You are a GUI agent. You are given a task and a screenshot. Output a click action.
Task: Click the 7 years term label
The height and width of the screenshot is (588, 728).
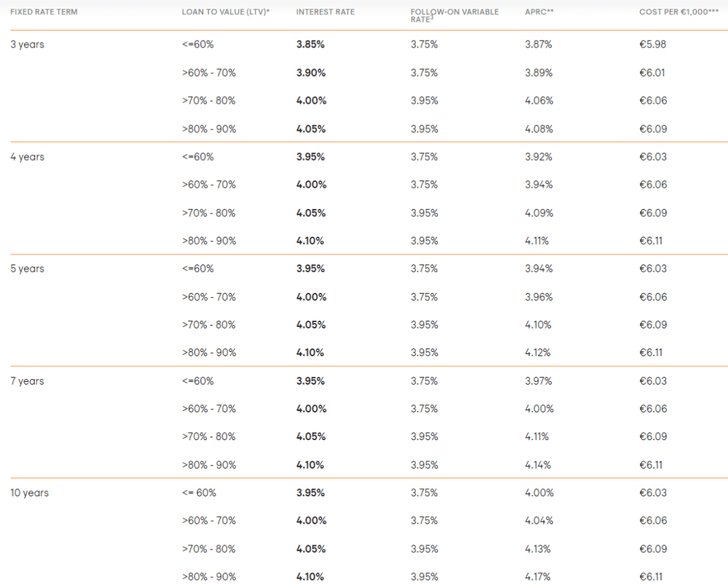coord(27,381)
